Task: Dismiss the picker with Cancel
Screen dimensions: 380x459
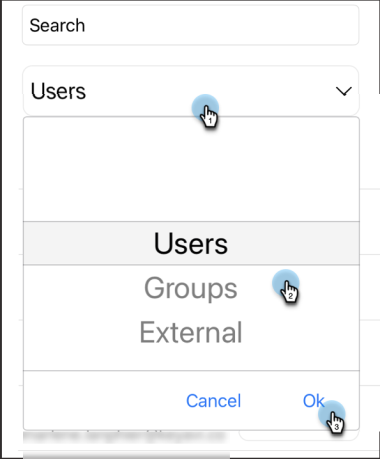Action: (x=213, y=401)
